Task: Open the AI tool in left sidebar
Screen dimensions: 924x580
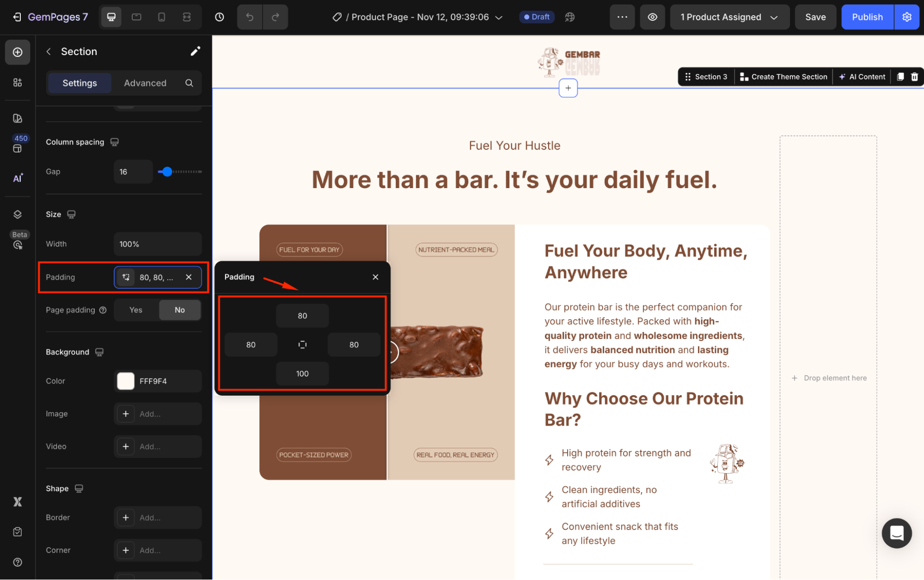Action: [18, 178]
